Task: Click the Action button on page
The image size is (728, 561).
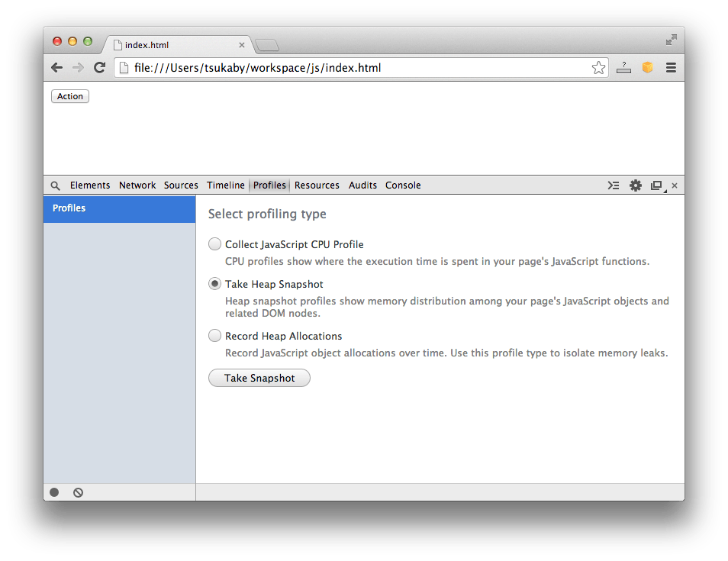Action: click(x=70, y=96)
